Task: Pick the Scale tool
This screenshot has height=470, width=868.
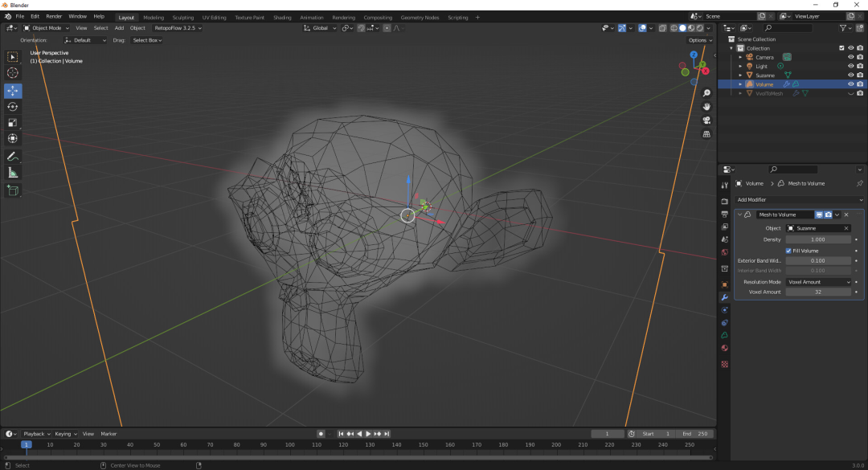Action: coord(13,123)
